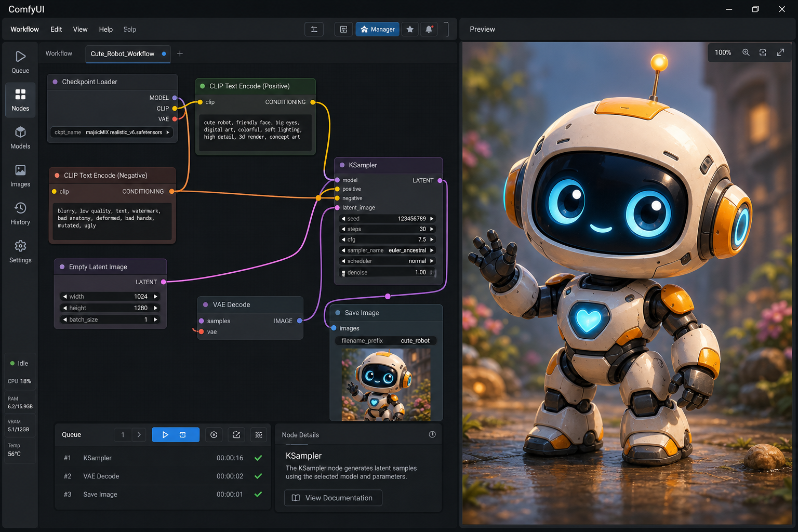The image size is (798, 532).
Task: Open the Models sidebar panel
Action: tap(20, 138)
